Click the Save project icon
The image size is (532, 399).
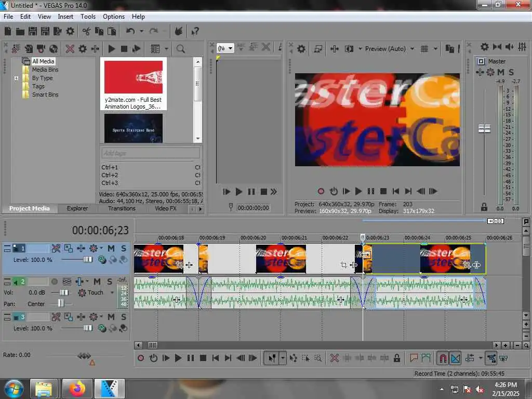point(33,32)
